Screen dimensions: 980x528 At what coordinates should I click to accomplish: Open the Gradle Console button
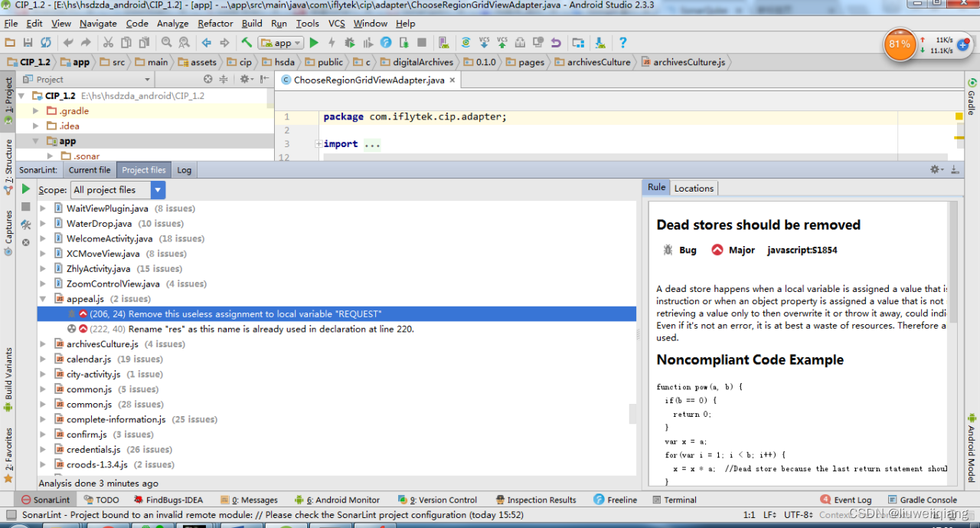click(x=921, y=500)
